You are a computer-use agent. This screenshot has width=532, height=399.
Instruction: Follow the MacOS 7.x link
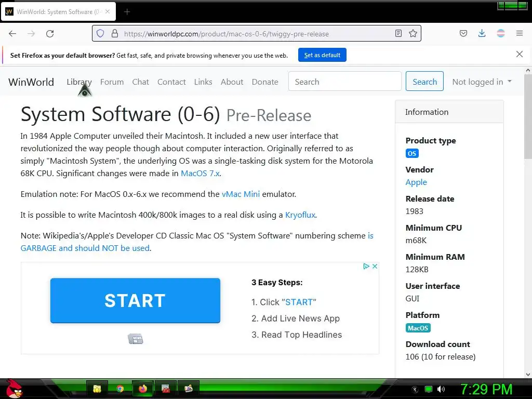(200, 173)
